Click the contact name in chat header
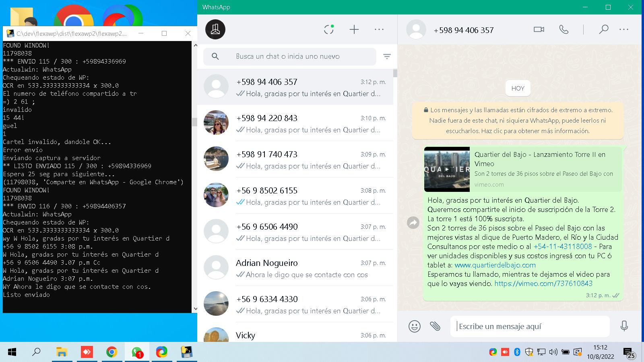 coord(464,30)
